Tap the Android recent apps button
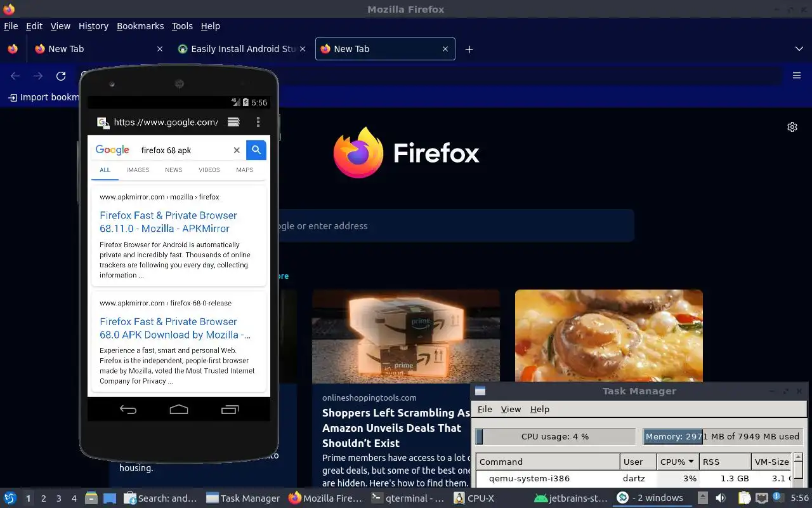This screenshot has width=812, height=508. pyautogui.click(x=230, y=410)
